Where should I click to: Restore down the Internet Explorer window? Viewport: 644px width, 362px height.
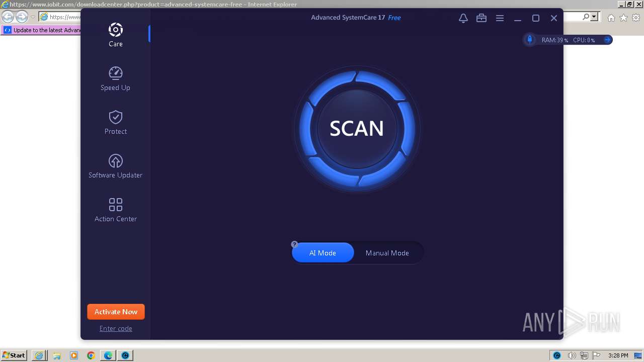629,4
